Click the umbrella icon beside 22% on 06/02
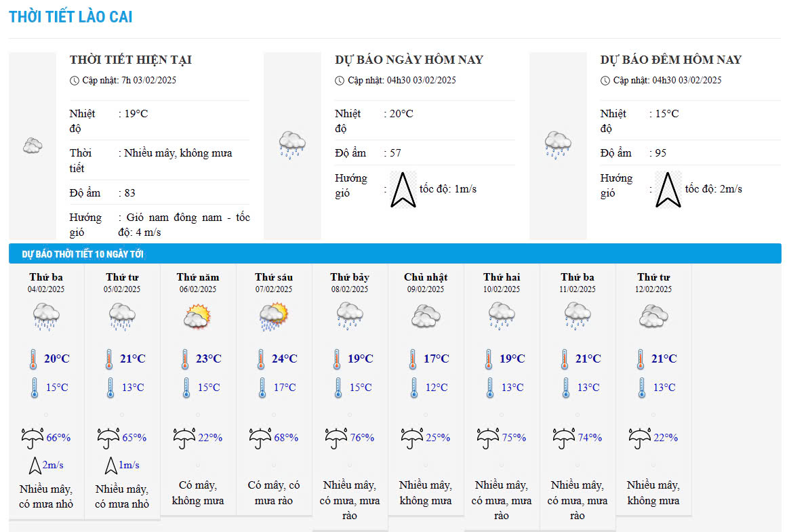The width and height of the screenshot is (789, 532). tap(184, 438)
